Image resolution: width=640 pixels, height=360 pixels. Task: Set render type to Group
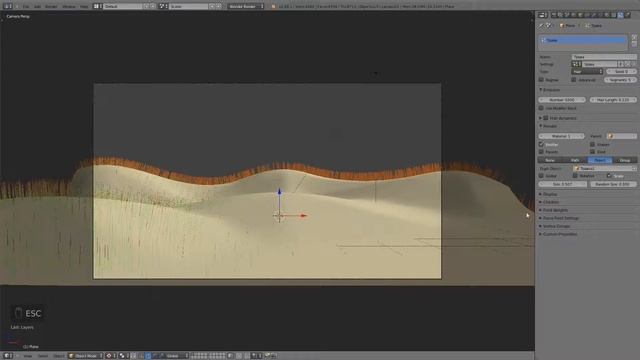(625, 160)
